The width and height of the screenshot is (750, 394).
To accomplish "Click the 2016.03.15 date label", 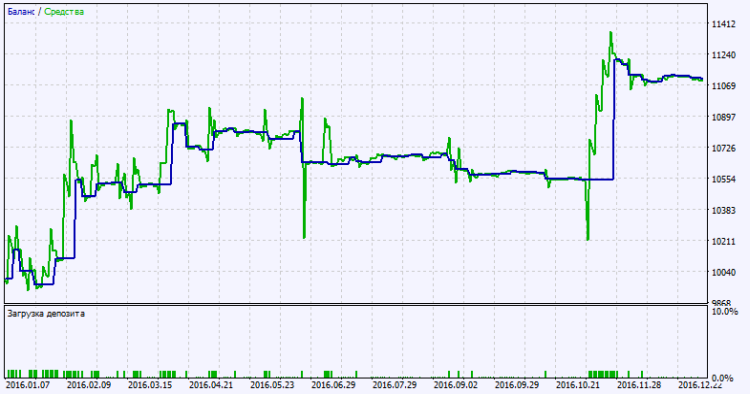I will [x=150, y=385].
